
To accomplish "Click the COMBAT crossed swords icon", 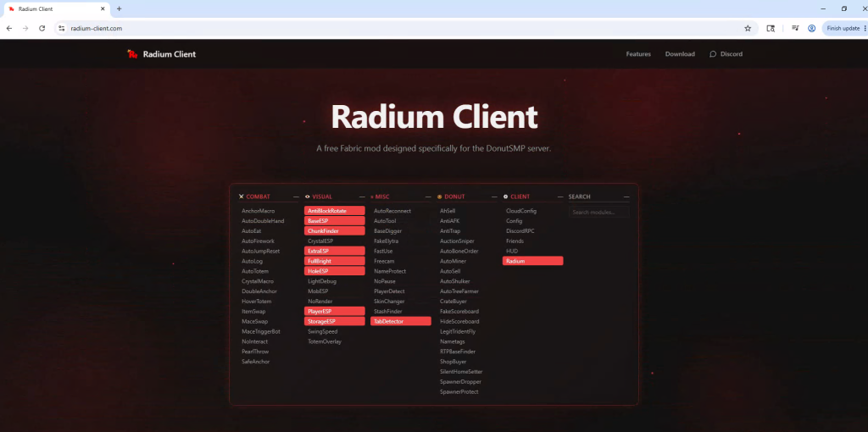I will 242,197.
